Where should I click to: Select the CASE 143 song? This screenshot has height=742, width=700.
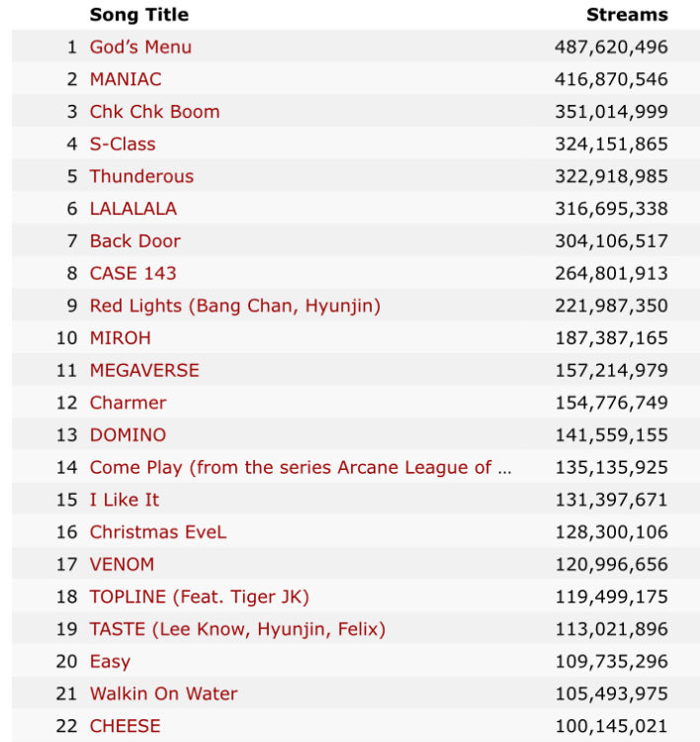pos(133,273)
